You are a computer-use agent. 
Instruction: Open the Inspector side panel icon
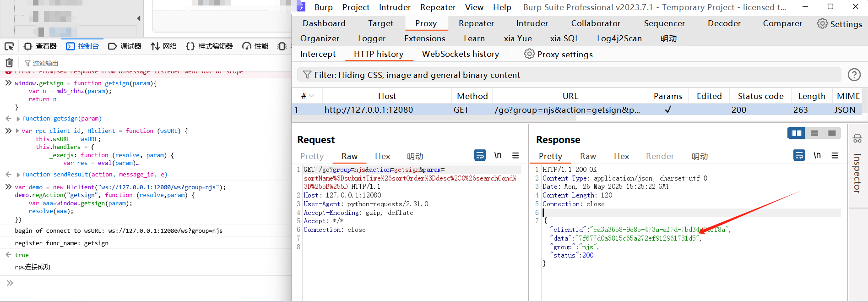(x=857, y=138)
